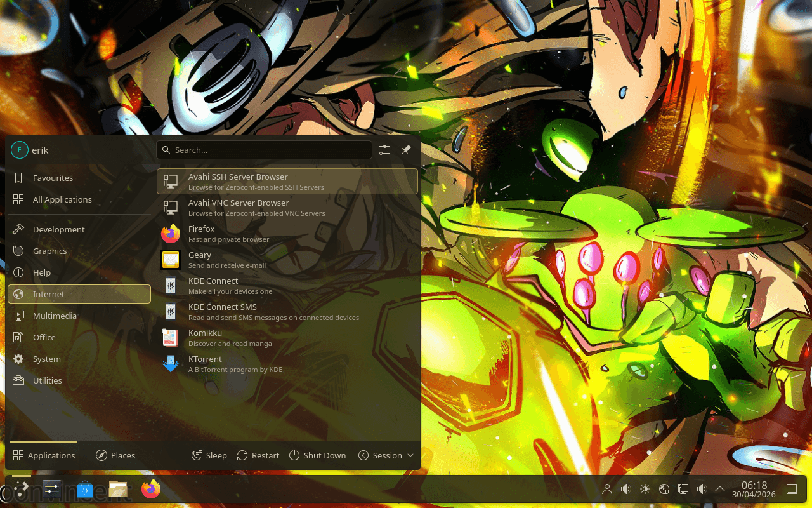Click the Restart button

258,455
